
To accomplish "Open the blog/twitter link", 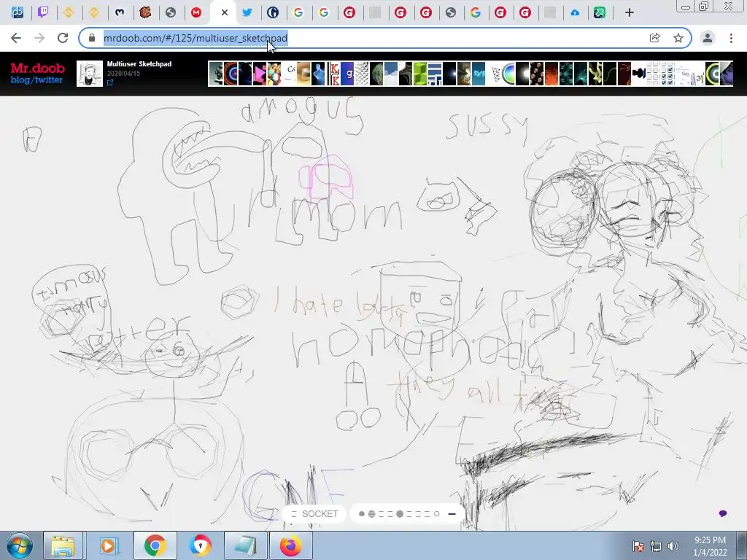I will pyautogui.click(x=36, y=80).
